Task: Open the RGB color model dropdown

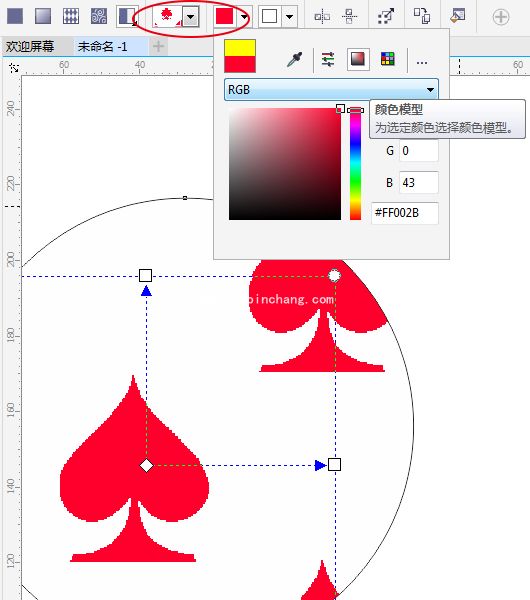Action: tap(331, 90)
